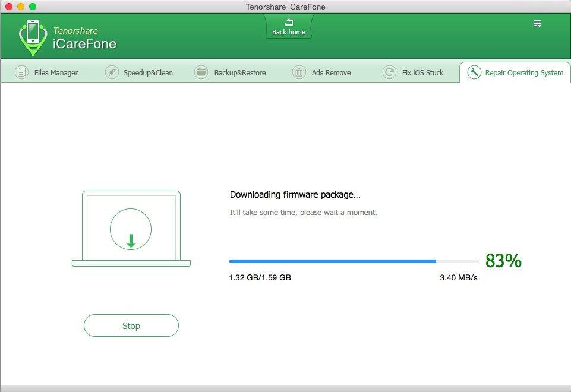Click the 1.32 GB/1.59 GB size text
Image resolution: width=571 pixels, height=392 pixels.
(260, 277)
